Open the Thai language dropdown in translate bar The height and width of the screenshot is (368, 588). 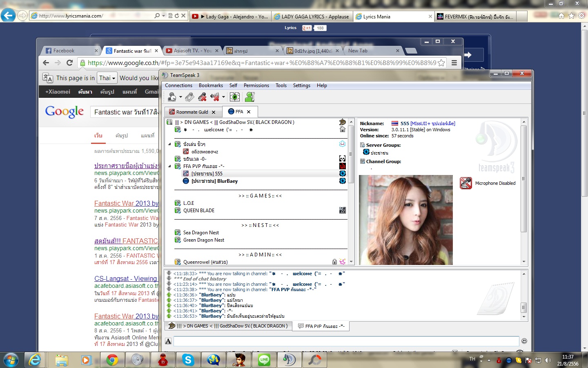(x=107, y=78)
